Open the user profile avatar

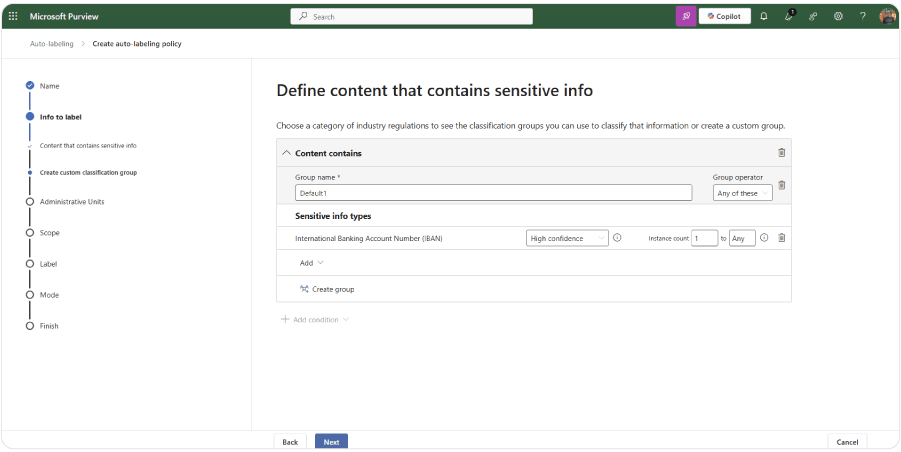point(887,16)
